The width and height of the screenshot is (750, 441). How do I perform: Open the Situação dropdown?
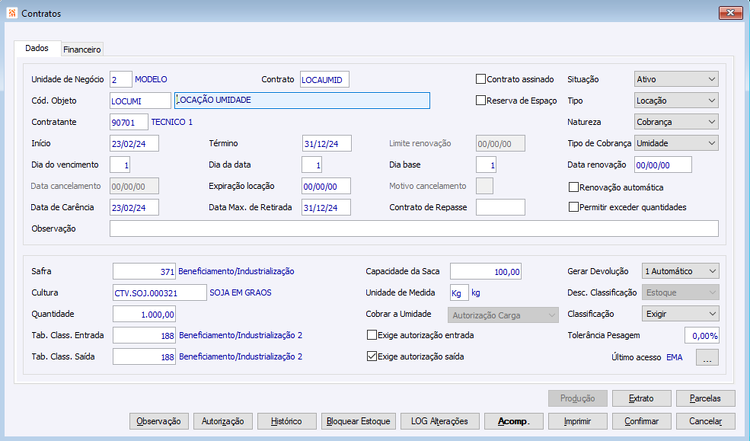tap(676, 79)
